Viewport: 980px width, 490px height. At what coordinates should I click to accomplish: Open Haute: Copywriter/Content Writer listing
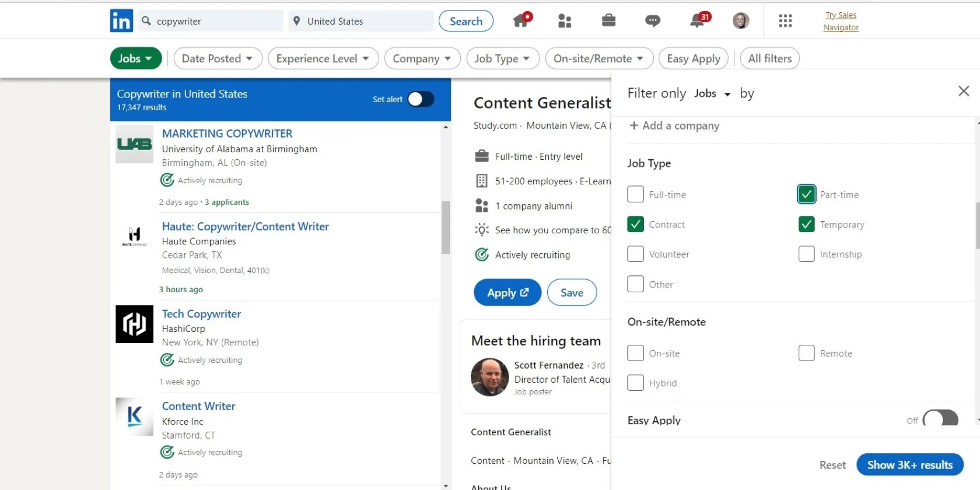245,226
